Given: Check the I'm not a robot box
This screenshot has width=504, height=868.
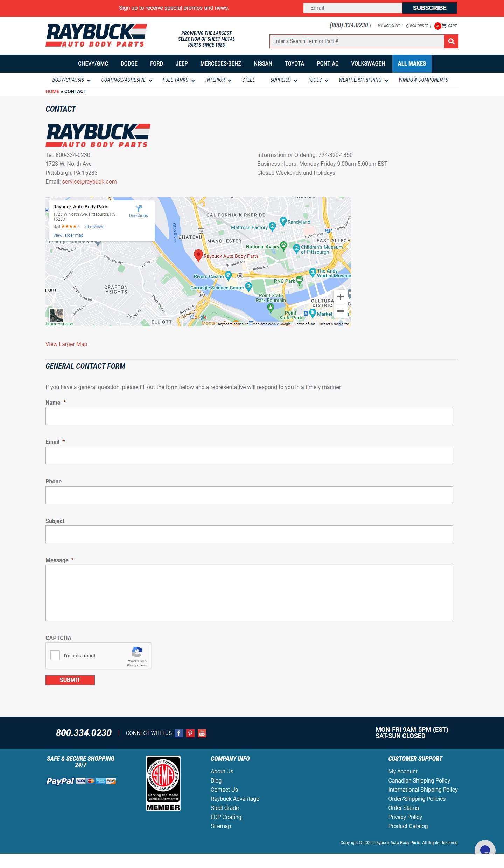Looking at the screenshot, I should 55,655.
